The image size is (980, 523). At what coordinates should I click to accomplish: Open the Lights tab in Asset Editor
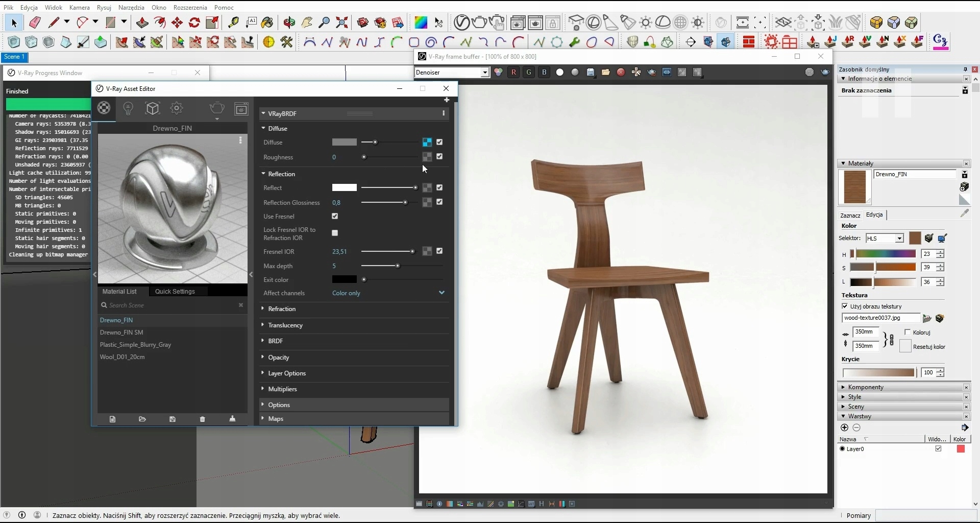128,108
